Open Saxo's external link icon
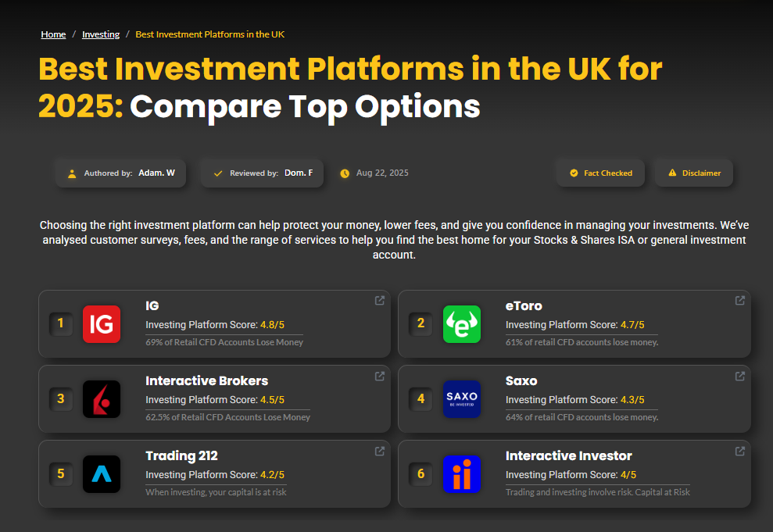Screen dimensions: 773x532 (739, 376)
